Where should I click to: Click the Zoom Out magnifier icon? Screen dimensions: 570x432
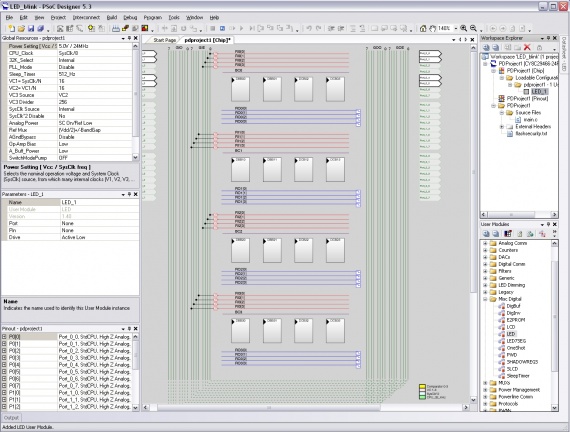[473, 28]
